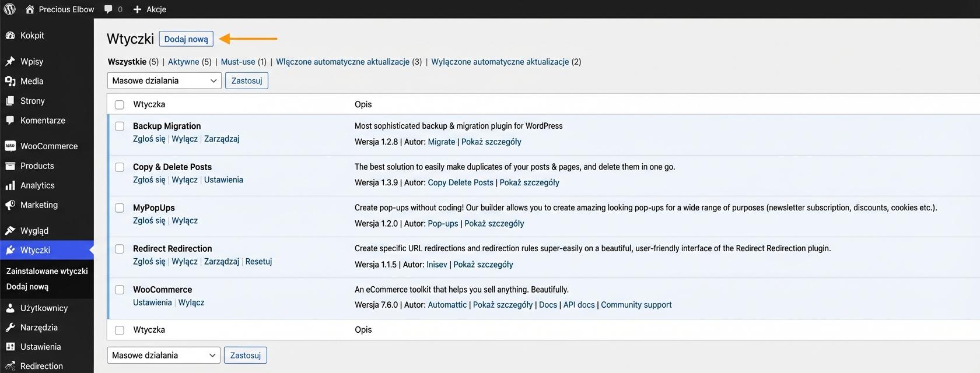Check the Copy & Delete Posts checkbox
980x373 pixels.
120,167
